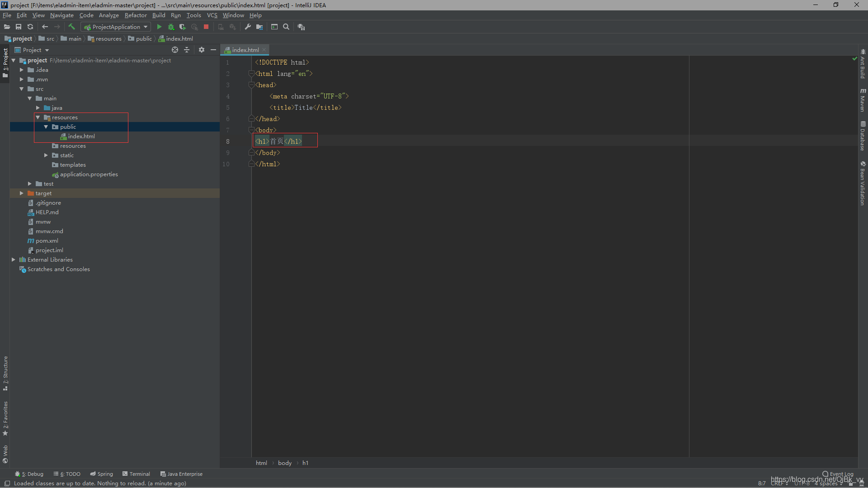Run ProjectApplication with the green play button
Viewport: 868px width, 488px height.
coord(159,27)
